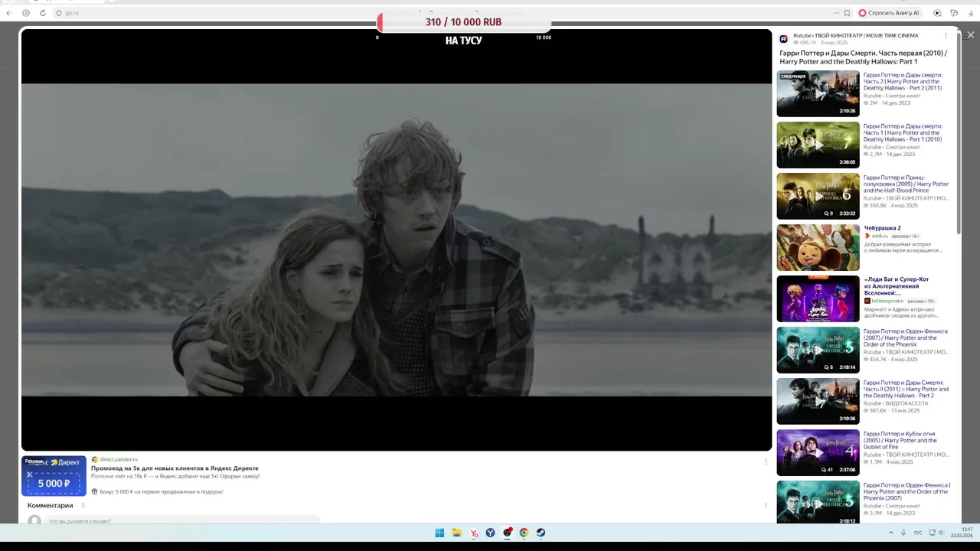980x551 pixels.
Task: Click the browser back arrow
Action: 8,13
